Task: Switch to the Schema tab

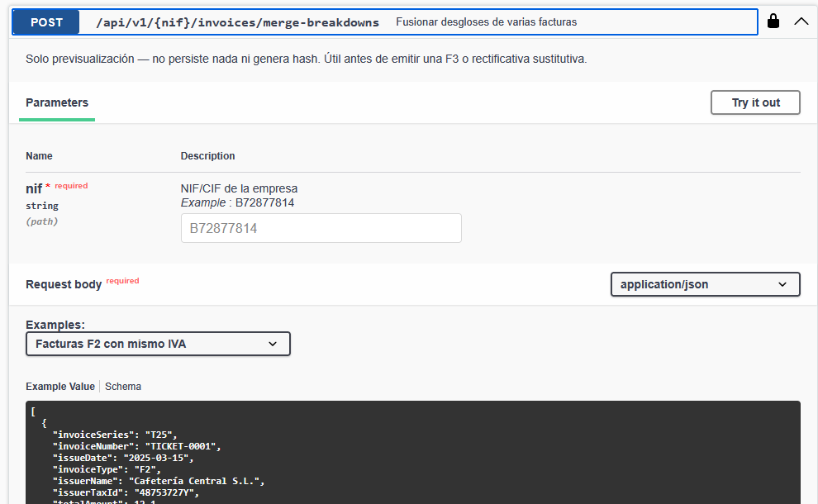Action: tap(123, 386)
